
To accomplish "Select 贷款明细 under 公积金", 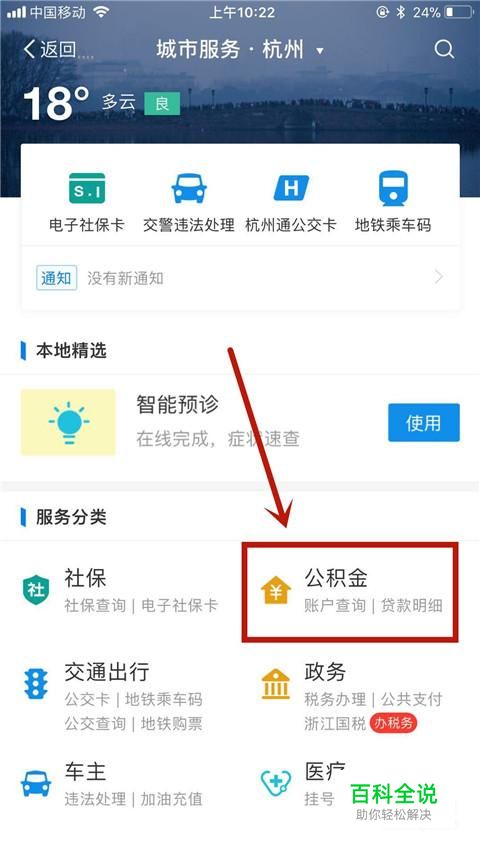I will (411, 605).
